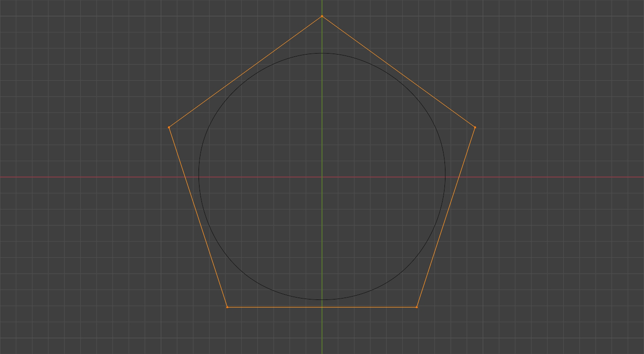Select the topmost vertex of the orange pentagon
The width and height of the screenshot is (644, 354).
click(x=322, y=16)
